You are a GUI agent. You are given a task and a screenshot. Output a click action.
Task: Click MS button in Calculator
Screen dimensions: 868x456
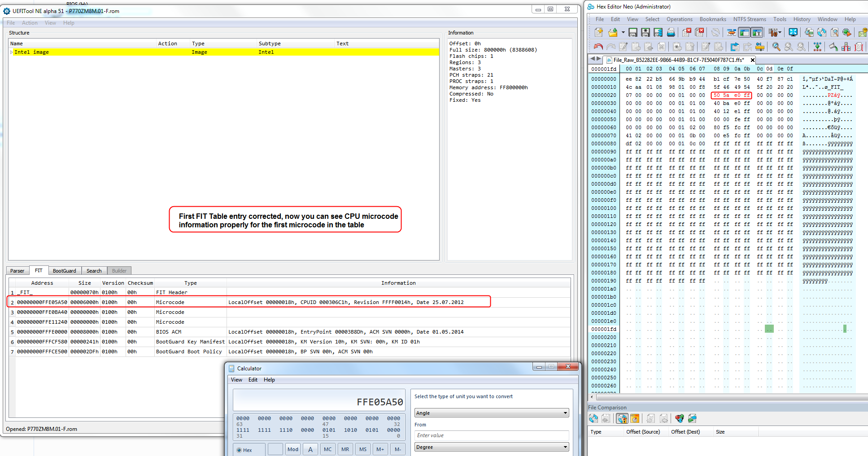pyautogui.click(x=363, y=449)
